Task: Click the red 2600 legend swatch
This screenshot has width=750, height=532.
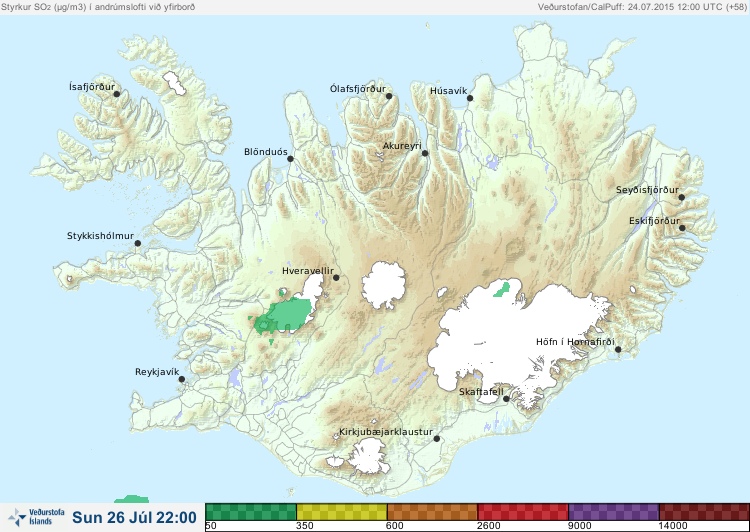Action: tap(523, 512)
